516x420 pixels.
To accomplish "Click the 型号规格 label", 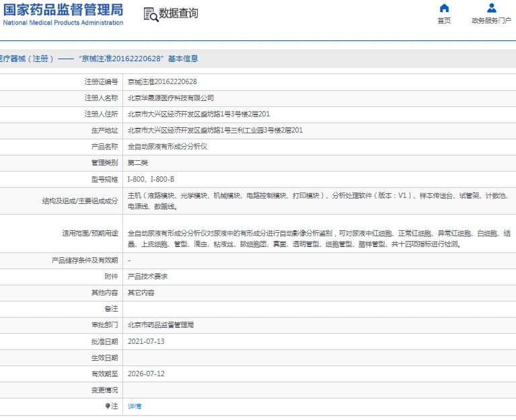I will [x=105, y=180].
